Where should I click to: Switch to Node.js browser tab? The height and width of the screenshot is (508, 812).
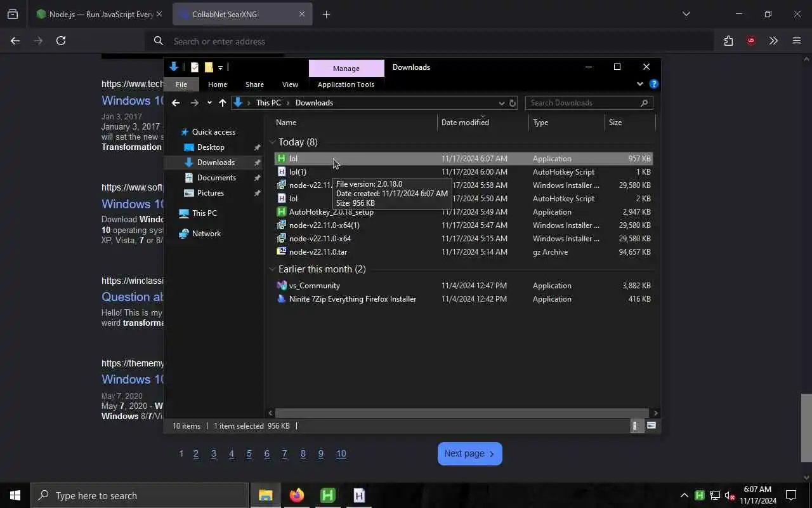pos(99,14)
